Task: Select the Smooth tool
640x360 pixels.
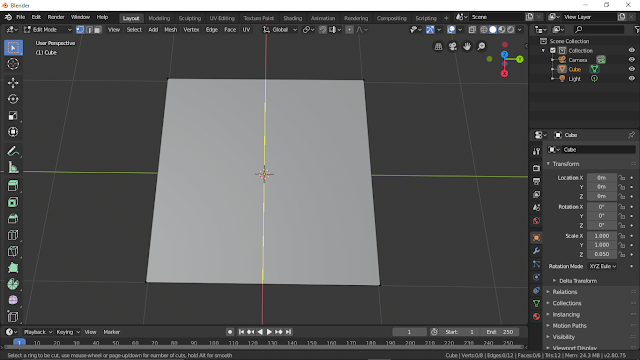Action: (x=13, y=300)
